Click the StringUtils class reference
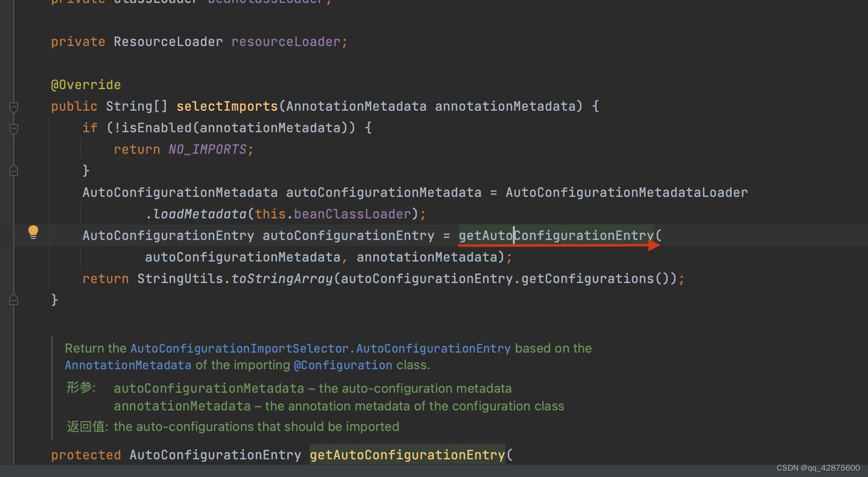868x477 pixels. point(180,279)
